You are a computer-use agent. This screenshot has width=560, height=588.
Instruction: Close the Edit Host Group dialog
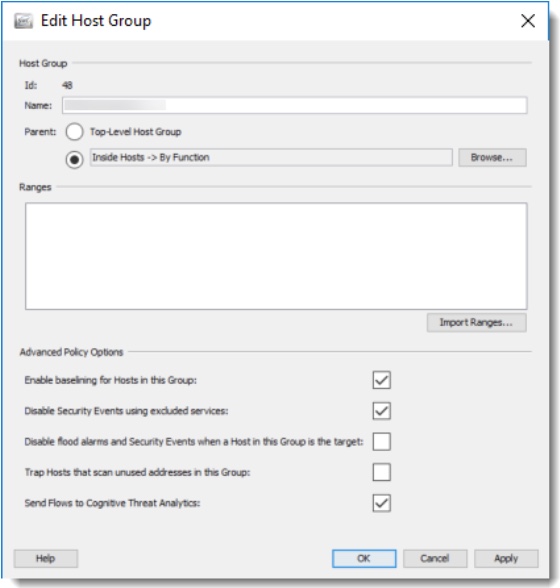pyautogui.click(x=528, y=21)
